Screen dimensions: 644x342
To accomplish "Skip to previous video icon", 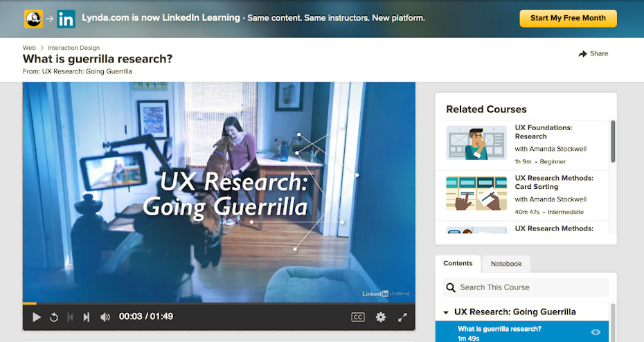I will [70, 317].
